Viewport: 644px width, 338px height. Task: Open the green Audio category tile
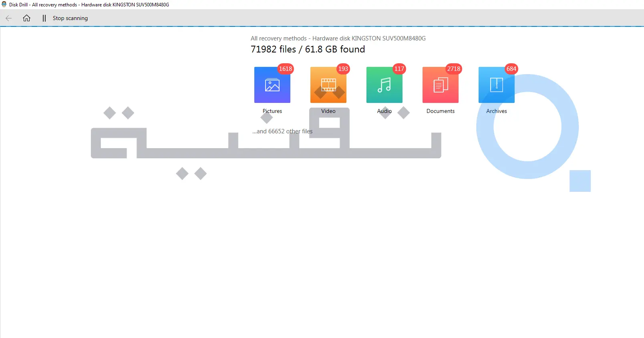point(384,85)
